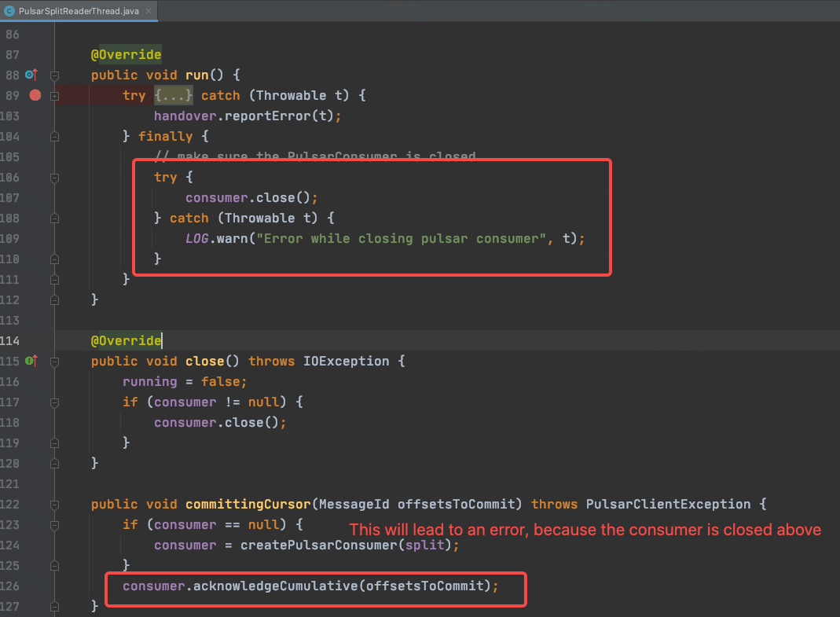Click PulsarClientException in the throws clause
The image size is (840, 617).
[x=668, y=505]
